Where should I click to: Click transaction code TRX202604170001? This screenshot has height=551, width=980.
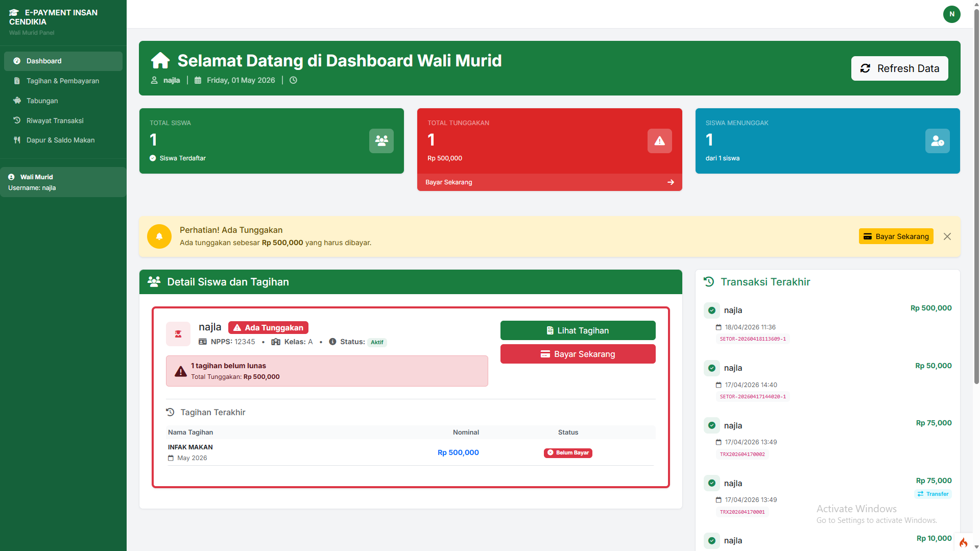coord(743,512)
